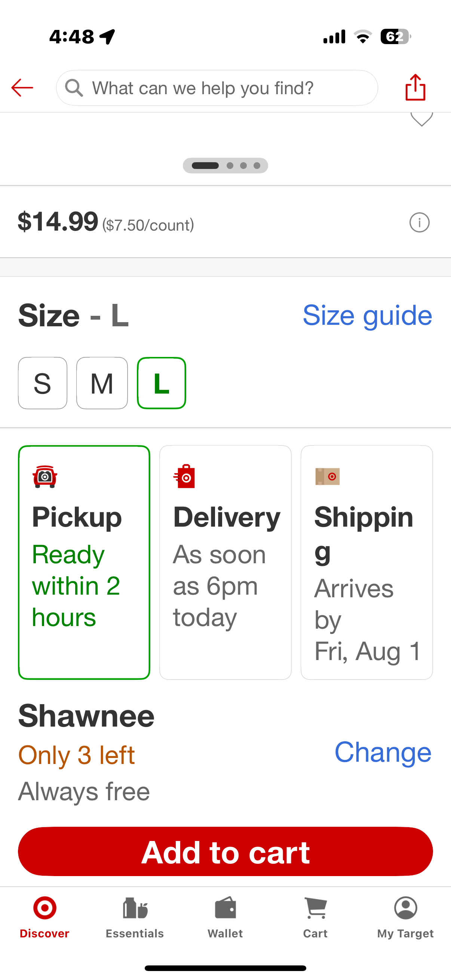Viewport: 451px width, 980px height.
Task: Change the Shawnee pickup store
Action: point(383,752)
